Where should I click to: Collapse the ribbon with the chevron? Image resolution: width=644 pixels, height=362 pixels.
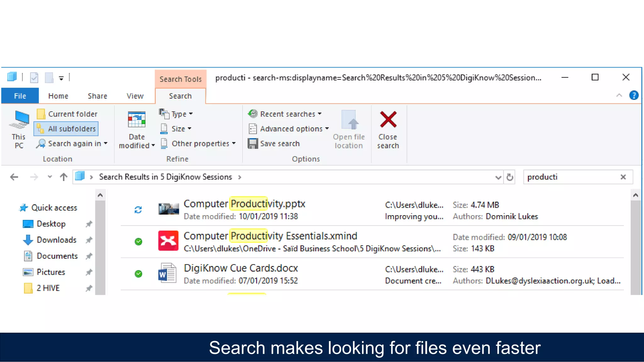pos(619,95)
